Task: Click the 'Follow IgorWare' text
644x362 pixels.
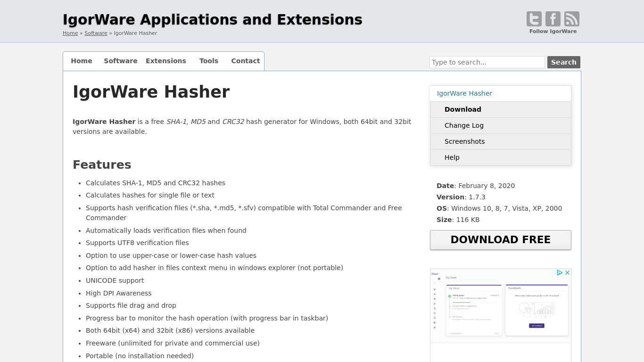Action: (553, 31)
